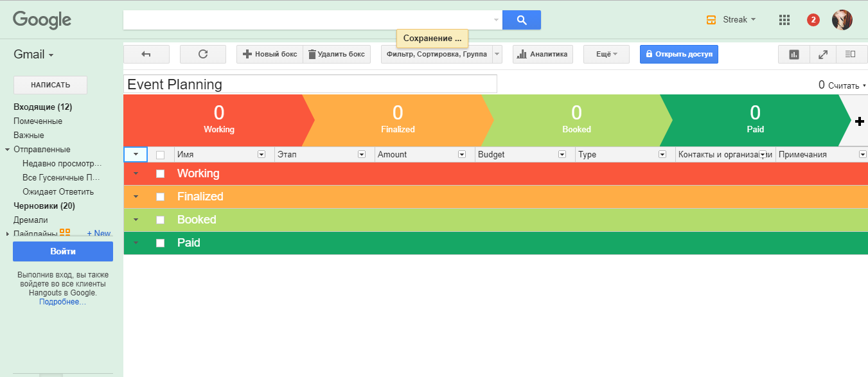Check the Finalized group checkbox
Viewport: 868px width, 377px height.
pos(161,197)
